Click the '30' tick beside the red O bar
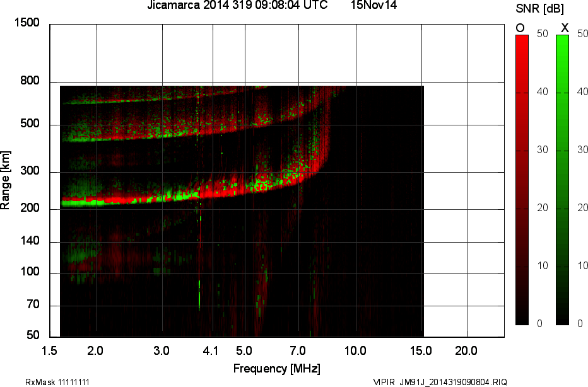The image size is (588, 387). point(542,150)
